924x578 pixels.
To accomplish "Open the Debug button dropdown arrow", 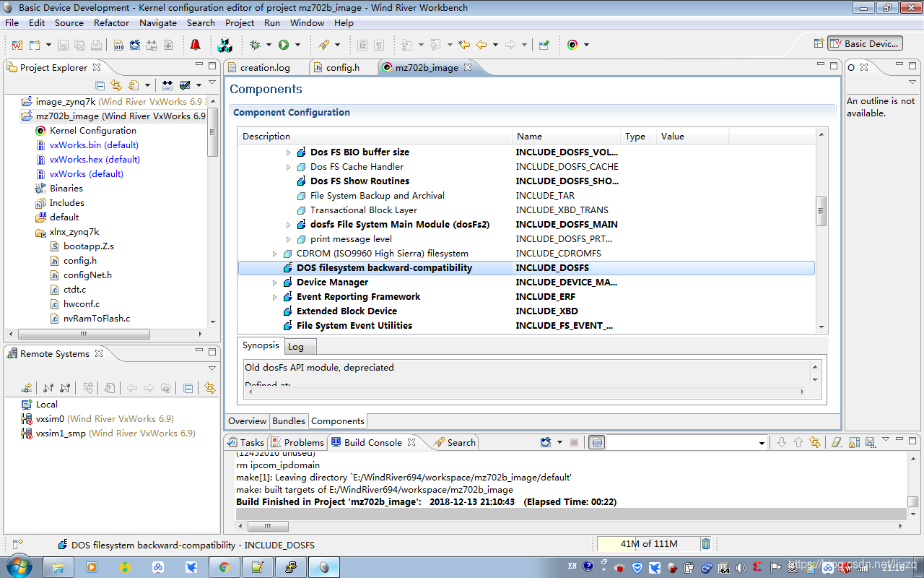I will coord(269,45).
